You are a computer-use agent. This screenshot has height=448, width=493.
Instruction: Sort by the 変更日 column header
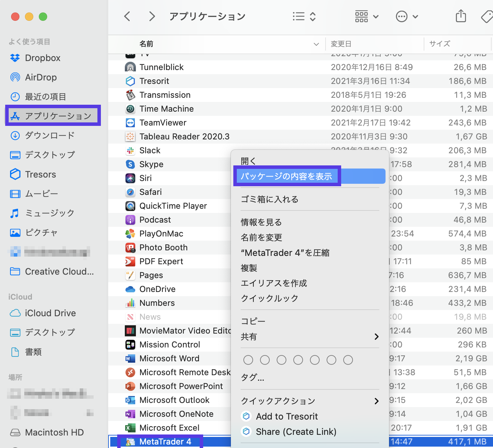[x=341, y=44]
